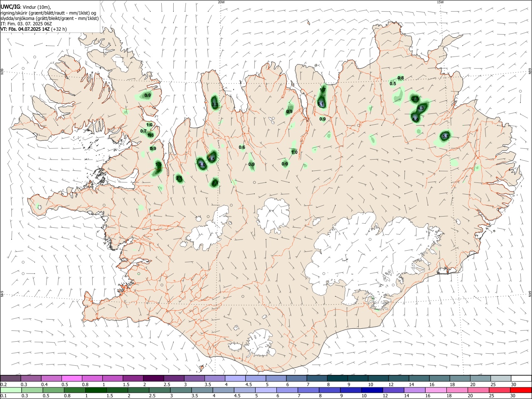
Task: Click the 1.3 precipitation label beside 0.7
Action: pyautogui.click(x=151, y=135)
